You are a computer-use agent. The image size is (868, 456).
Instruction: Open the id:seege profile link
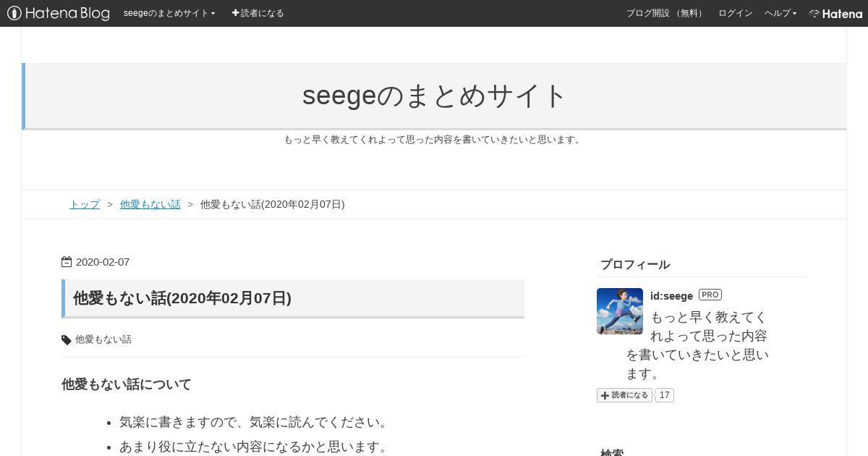click(672, 295)
